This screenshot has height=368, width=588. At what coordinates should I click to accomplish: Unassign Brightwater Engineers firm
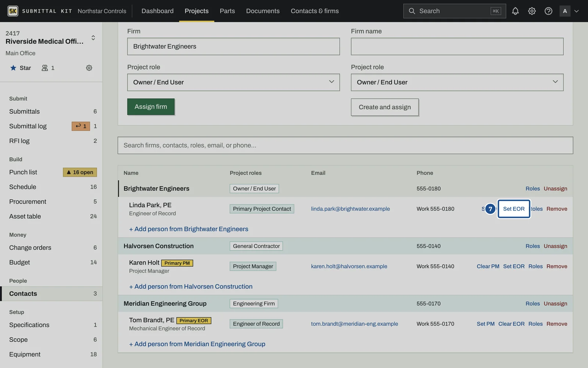555,188
